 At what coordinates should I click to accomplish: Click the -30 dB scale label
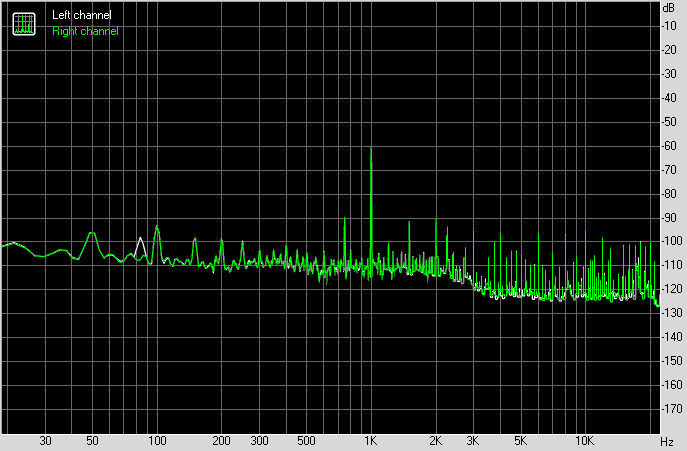tap(669, 74)
